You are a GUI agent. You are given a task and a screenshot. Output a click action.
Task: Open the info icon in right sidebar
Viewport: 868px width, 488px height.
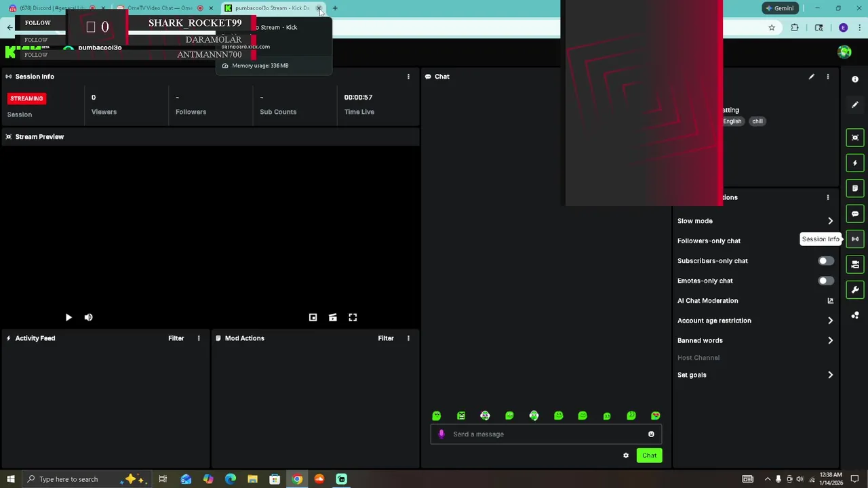point(855,79)
